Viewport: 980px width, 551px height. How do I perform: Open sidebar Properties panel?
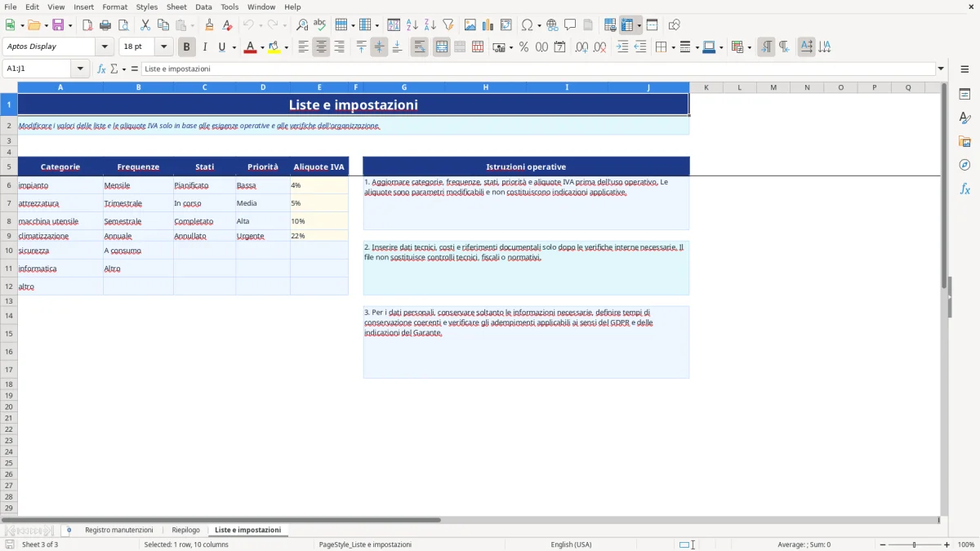pos(964,95)
